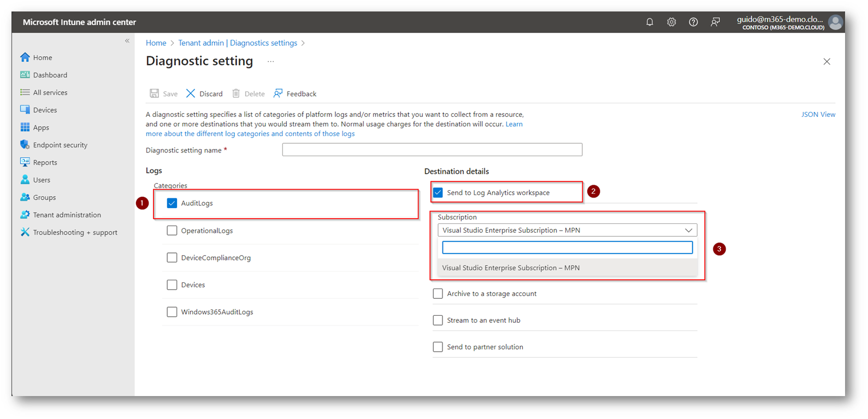Click the Troubleshooting + support wrench icon
The width and height of the screenshot is (868, 419).
coord(25,232)
